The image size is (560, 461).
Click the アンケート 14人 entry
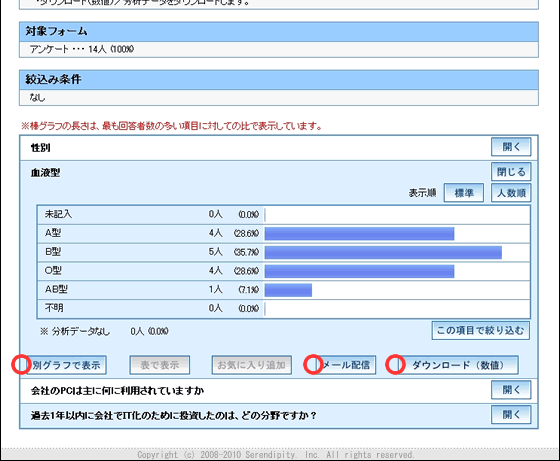click(x=82, y=49)
